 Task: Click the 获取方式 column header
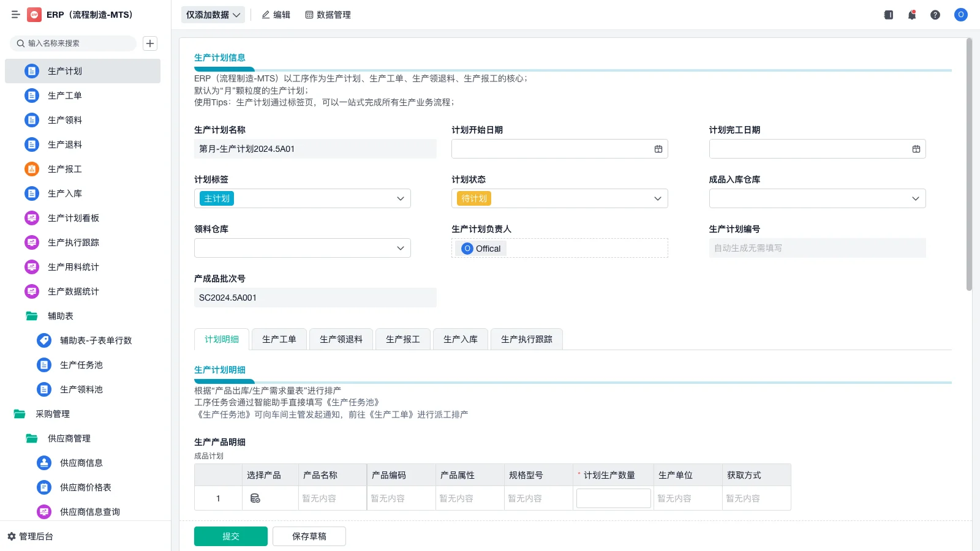point(756,475)
